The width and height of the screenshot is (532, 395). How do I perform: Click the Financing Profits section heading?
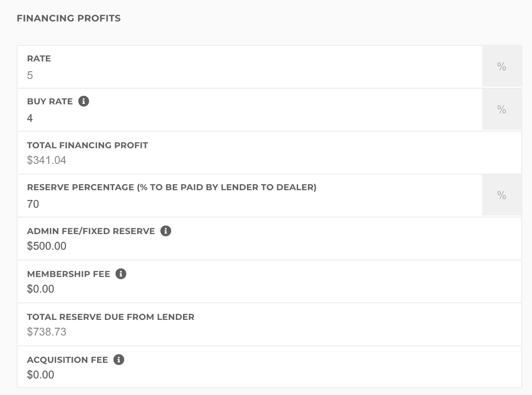point(69,19)
